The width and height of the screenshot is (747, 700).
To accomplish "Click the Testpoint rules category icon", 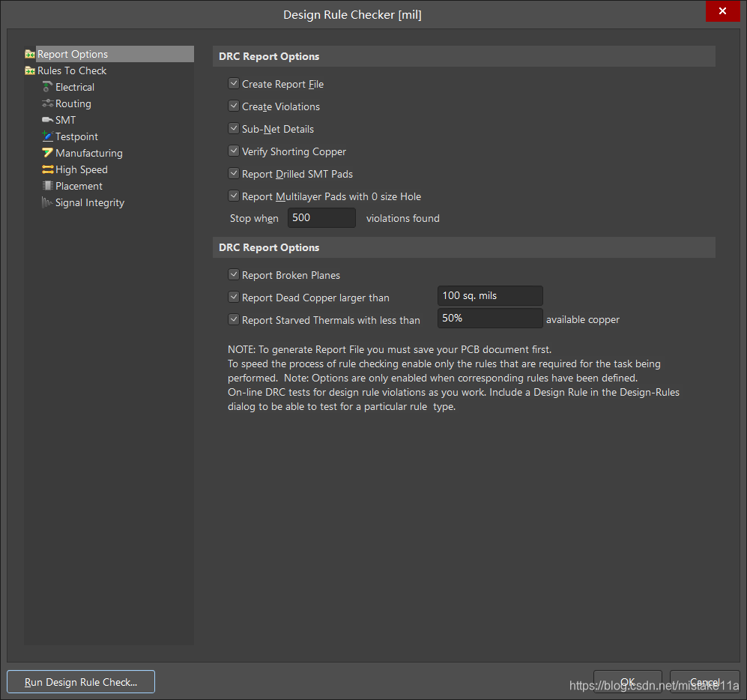I will tap(48, 136).
